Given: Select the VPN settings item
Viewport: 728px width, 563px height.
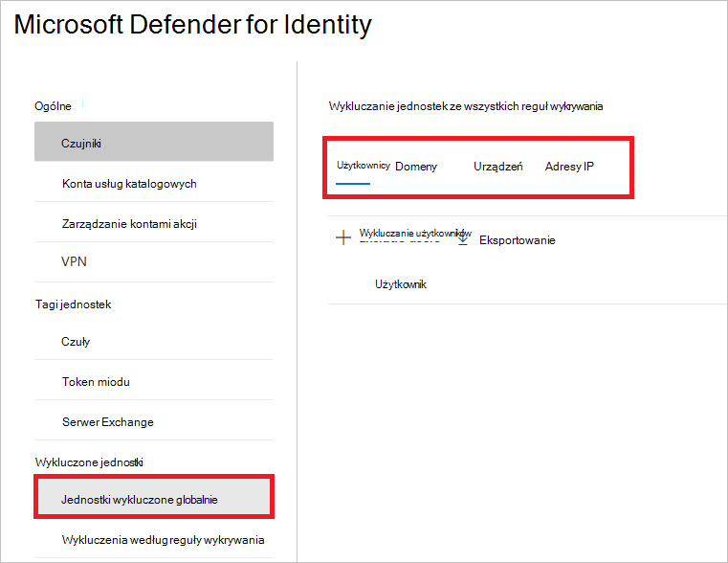Looking at the screenshot, I should pos(154,261).
